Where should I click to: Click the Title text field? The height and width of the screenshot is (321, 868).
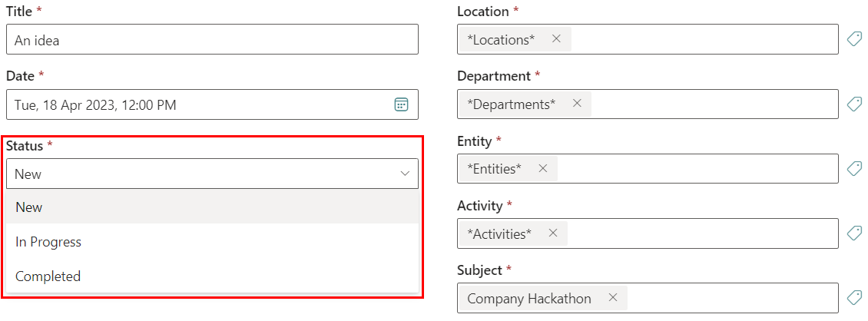pyautogui.click(x=212, y=40)
